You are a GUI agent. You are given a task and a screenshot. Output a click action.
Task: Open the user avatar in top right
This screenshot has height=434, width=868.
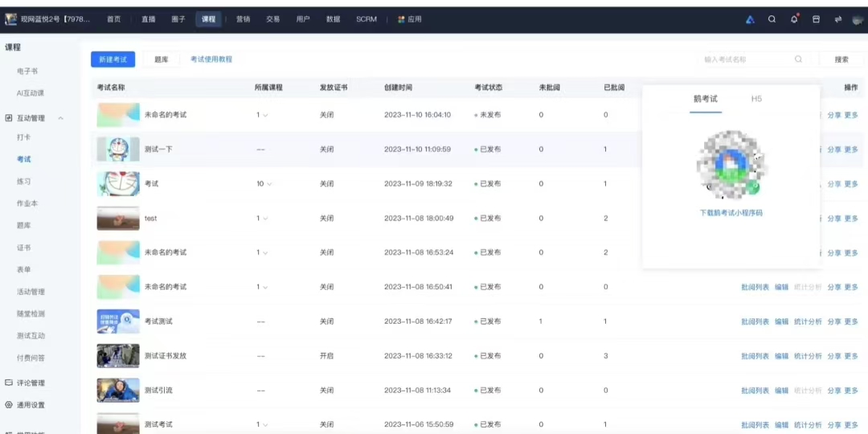[x=858, y=19]
